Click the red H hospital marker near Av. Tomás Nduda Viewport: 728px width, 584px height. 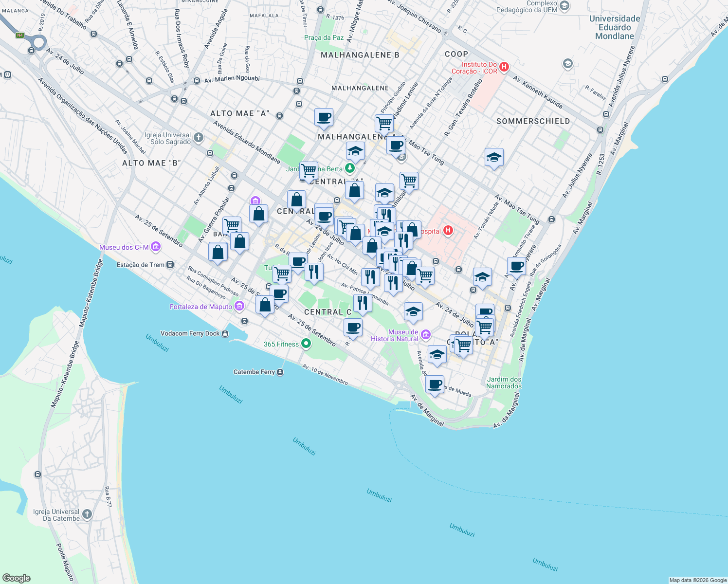tap(448, 230)
